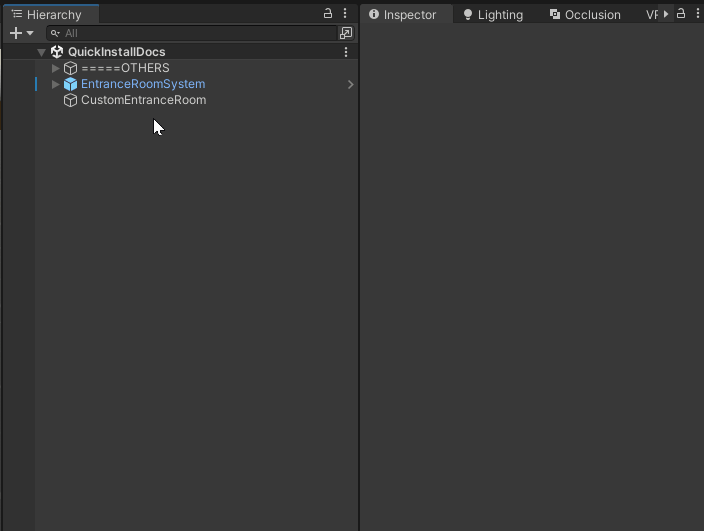Click the Unity scene icon beside QuickInstallDocs
Image resolution: width=704 pixels, height=531 pixels.
pos(57,52)
